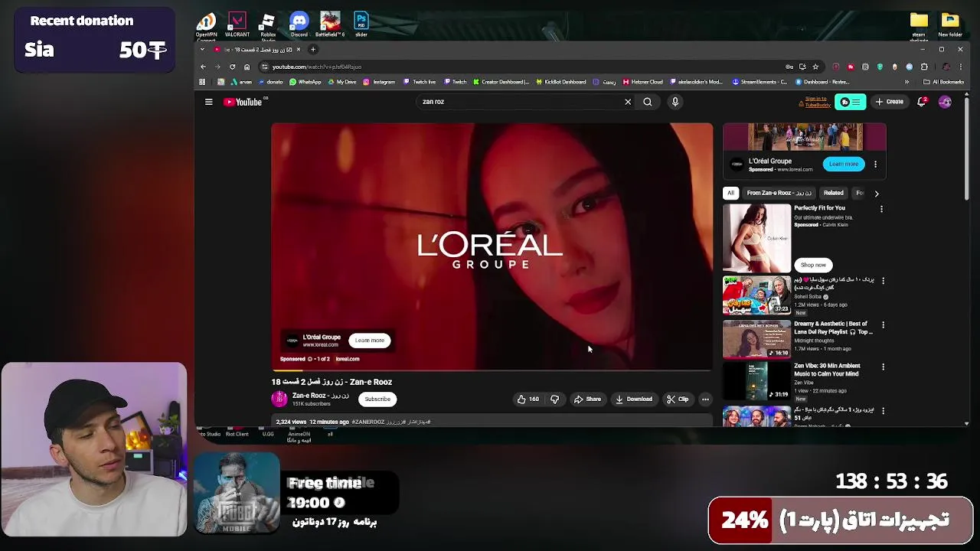Image resolution: width=980 pixels, height=551 pixels.
Task: Show more chips with the right arrow
Action: pos(877,194)
